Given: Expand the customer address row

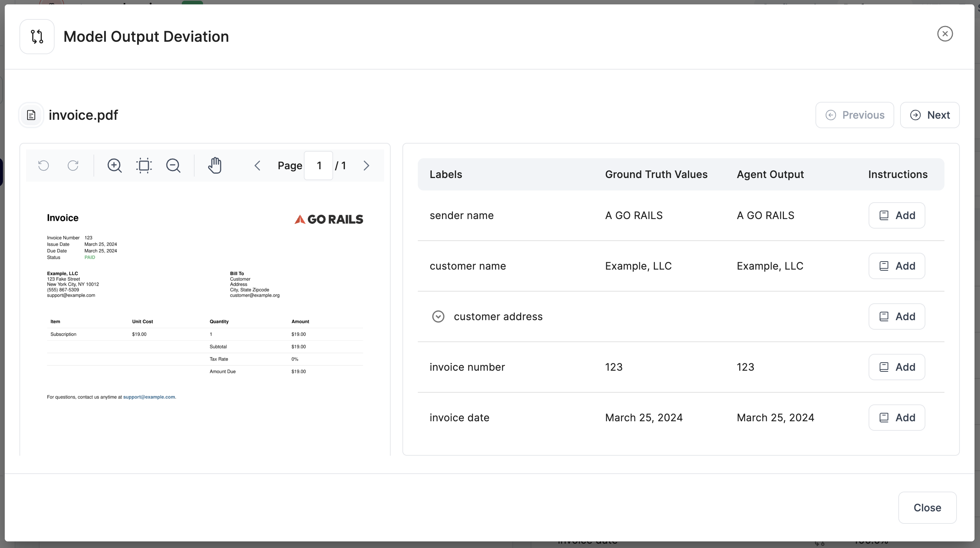Looking at the screenshot, I should point(438,317).
